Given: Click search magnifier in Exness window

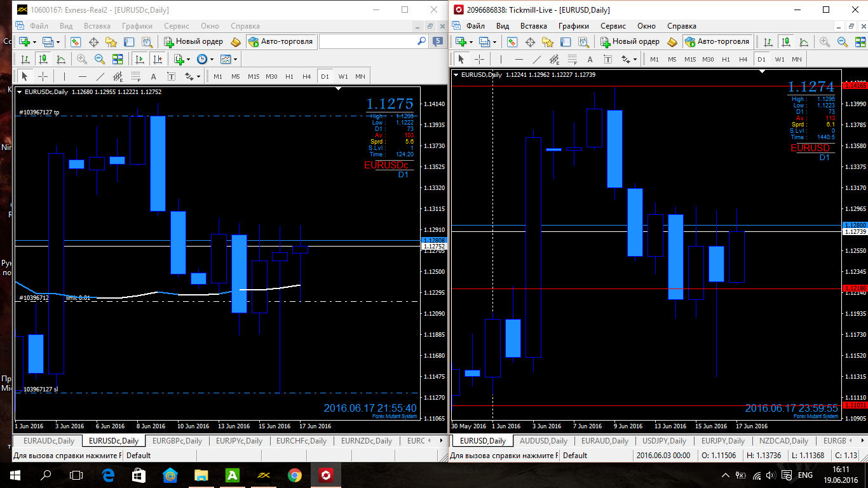Looking at the screenshot, I should pos(421,41).
